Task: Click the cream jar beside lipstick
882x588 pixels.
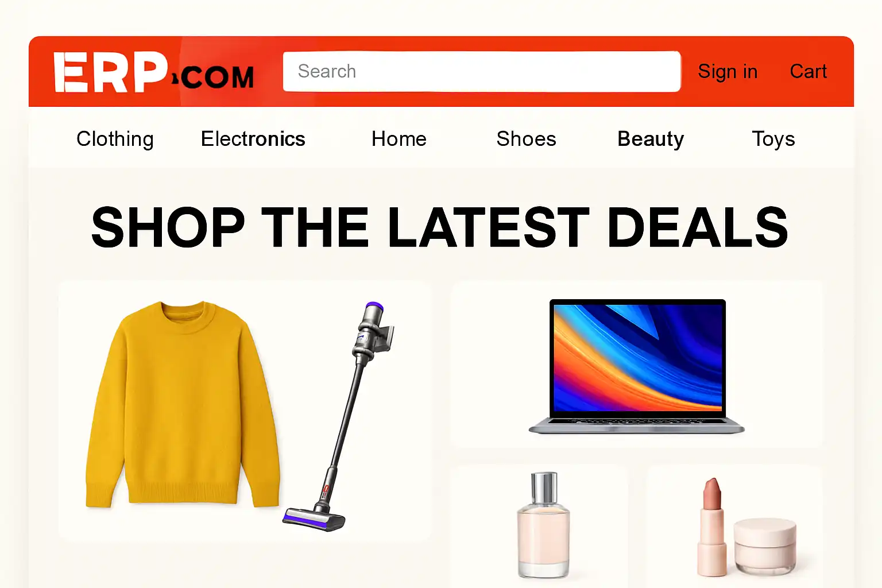Action: pyautogui.click(x=765, y=546)
